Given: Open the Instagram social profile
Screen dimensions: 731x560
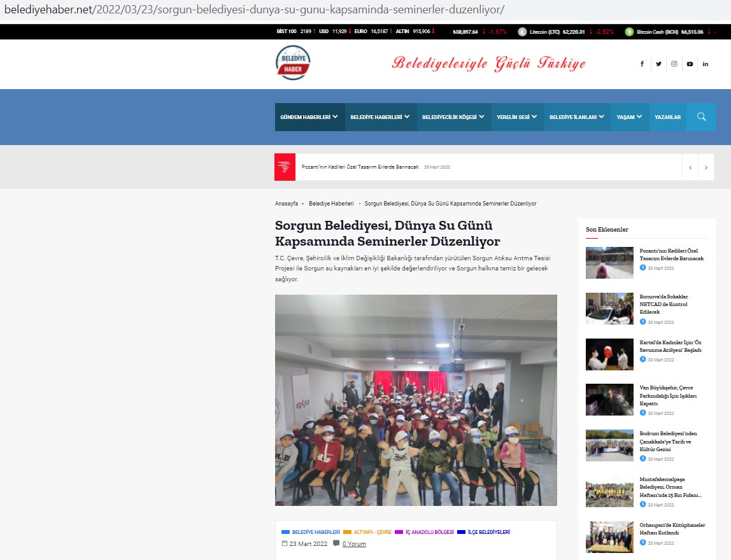Looking at the screenshot, I should 674,64.
